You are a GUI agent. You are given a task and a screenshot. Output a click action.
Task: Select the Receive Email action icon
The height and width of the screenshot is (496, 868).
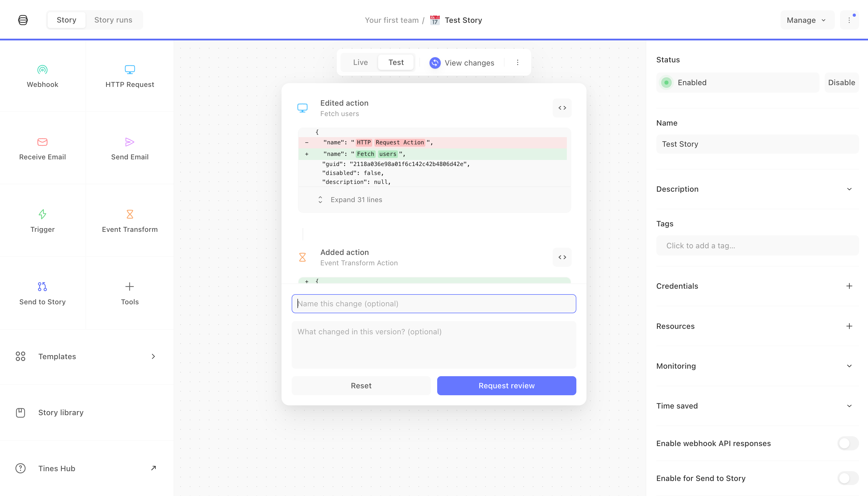[42, 142]
